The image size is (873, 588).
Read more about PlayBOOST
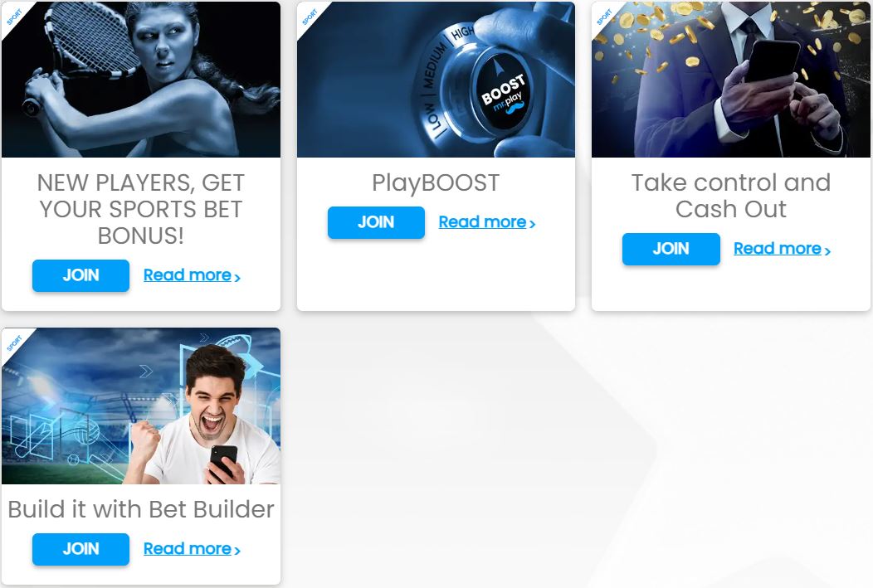487,222
